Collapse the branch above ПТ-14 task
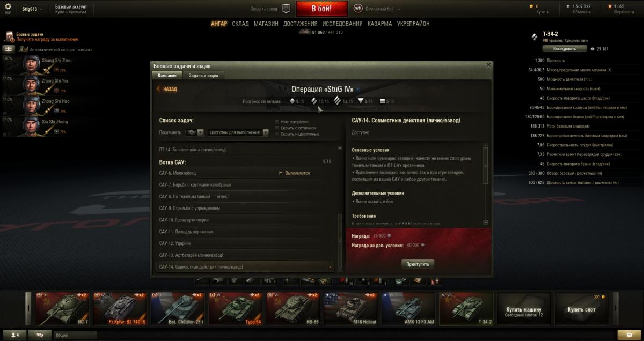This screenshot has width=644, height=341. click(x=339, y=148)
